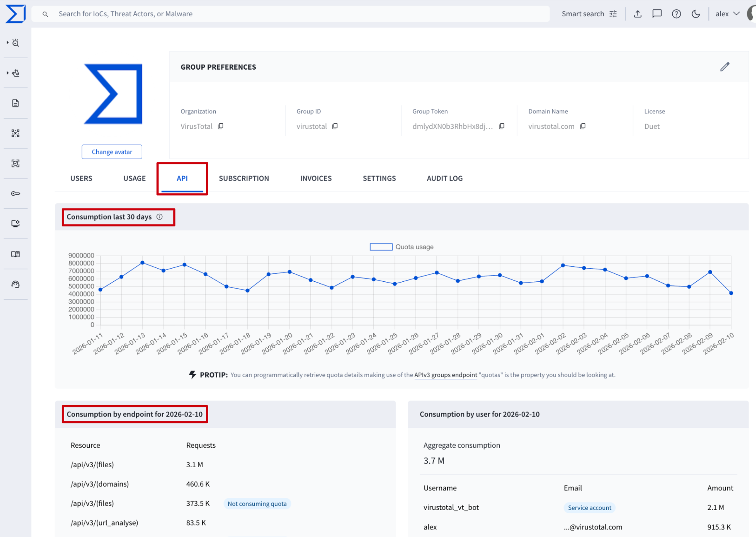Viewport: 756px width, 538px height.
Task: Copy the Group Token value
Action: (x=501, y=126)
